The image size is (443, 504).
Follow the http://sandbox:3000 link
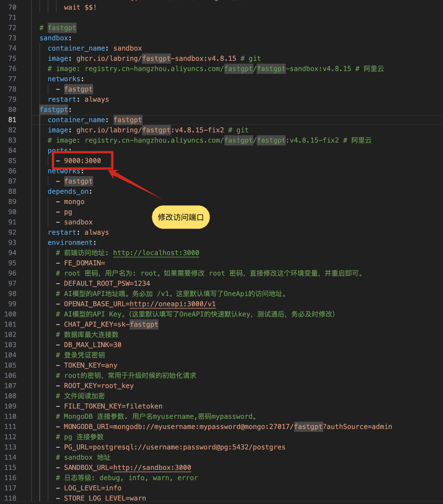(x=152, y=468)
